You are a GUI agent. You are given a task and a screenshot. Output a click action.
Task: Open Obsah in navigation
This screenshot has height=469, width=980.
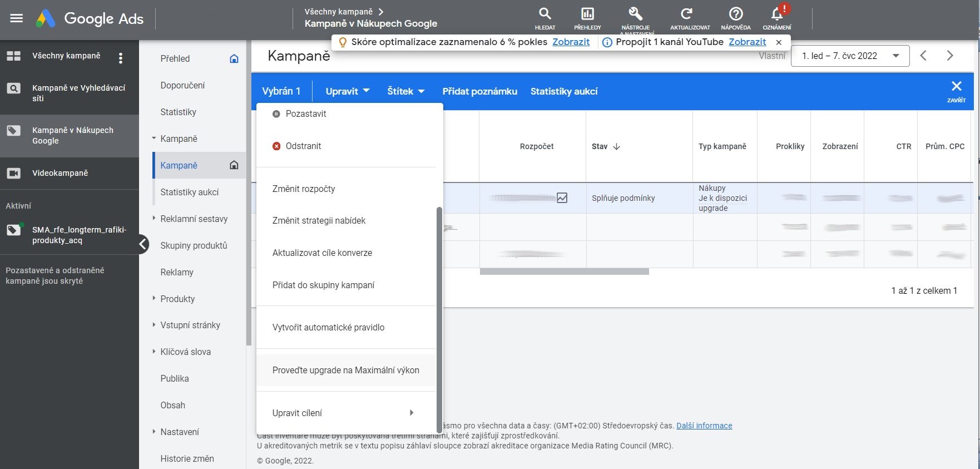click(173, 405)
